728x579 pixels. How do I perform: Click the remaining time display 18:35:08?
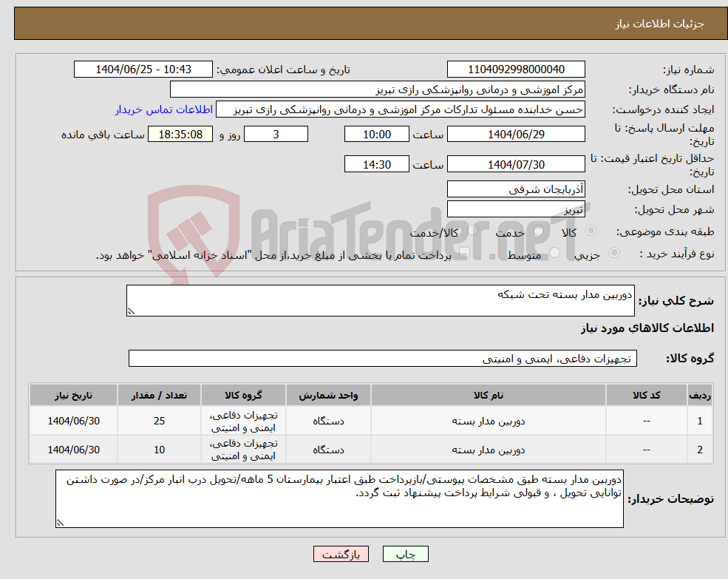180,134
